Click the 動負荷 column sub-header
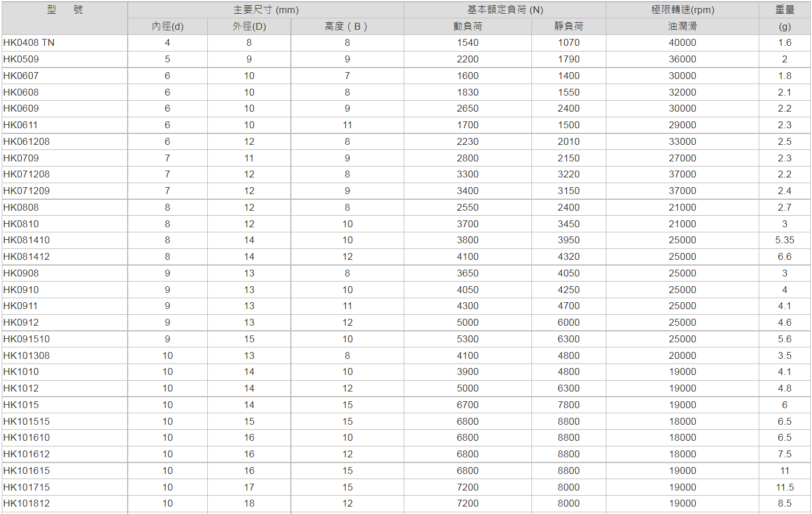Screen dimensions: 812x514 467,26
